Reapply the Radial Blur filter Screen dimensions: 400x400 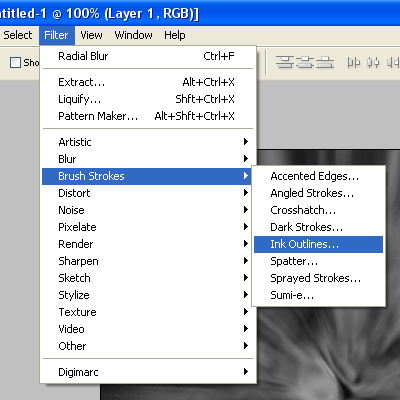pos(148,56)
